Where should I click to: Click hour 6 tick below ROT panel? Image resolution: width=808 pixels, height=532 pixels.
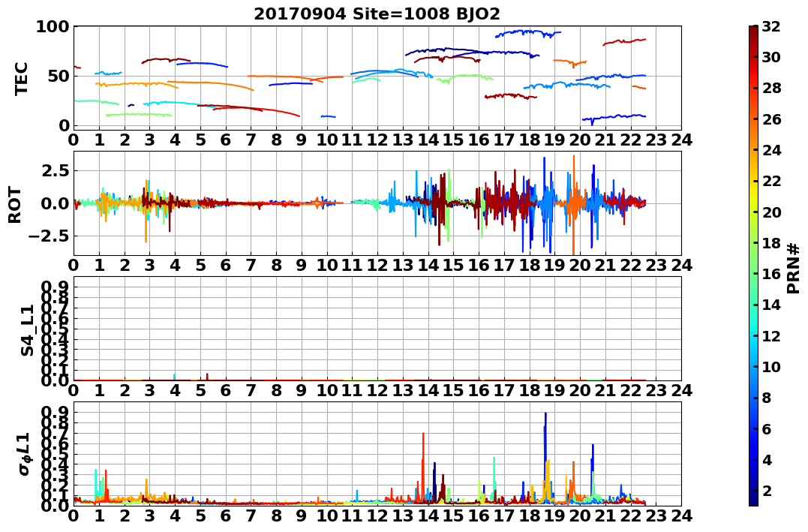225,265
